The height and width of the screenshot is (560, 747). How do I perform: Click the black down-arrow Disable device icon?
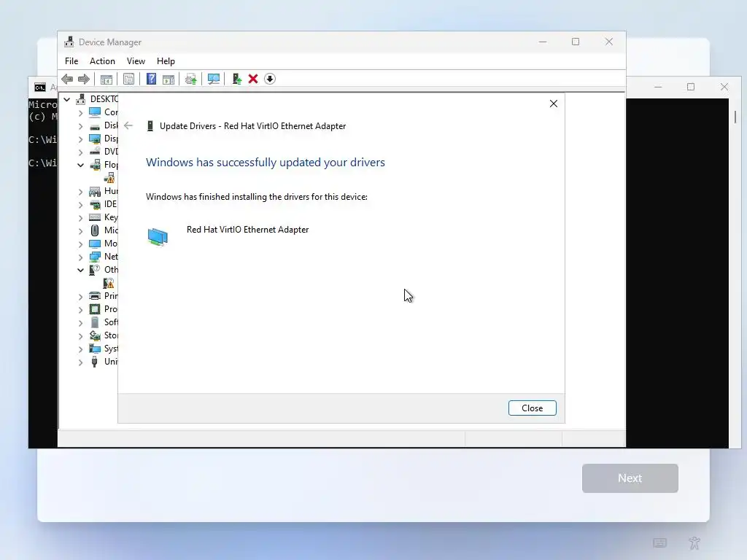click(270, 79)
